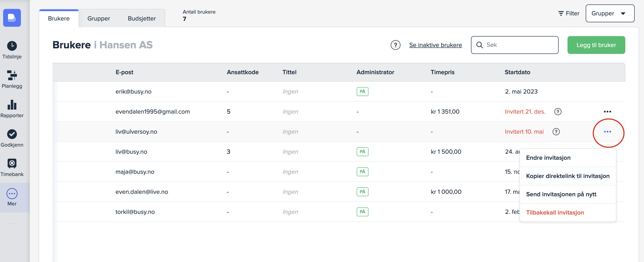Expand the Grupper dropdown at top right
The width and height of the screenshot is (644, 262).
click(x=610, y=13)
